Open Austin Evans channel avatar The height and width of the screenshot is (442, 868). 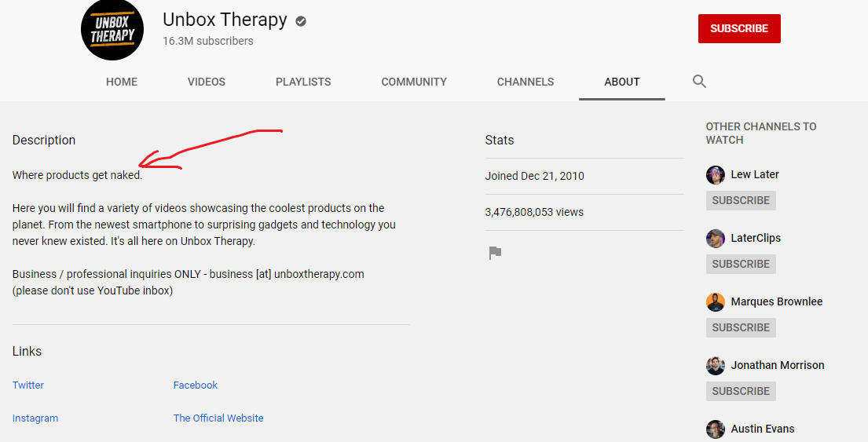[x=715, y=429]
